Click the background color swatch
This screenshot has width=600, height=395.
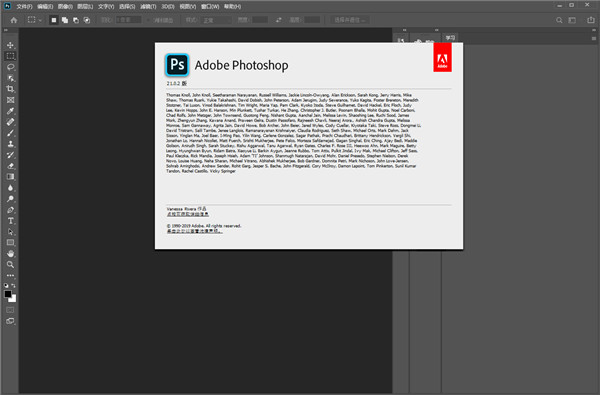click(13, 299)
